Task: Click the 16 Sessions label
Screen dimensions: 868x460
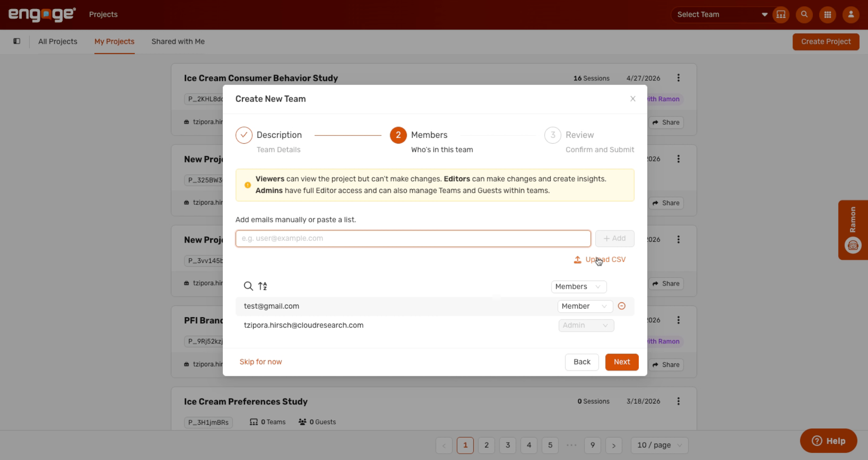Action: pos(591,78)
